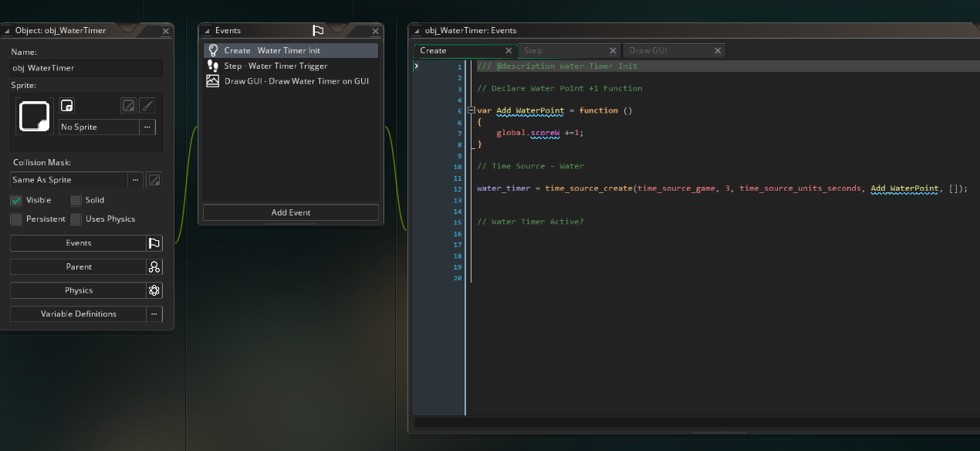Click the flag icon in the Events panel header
The image size is (980, 451).
(317, 31)
